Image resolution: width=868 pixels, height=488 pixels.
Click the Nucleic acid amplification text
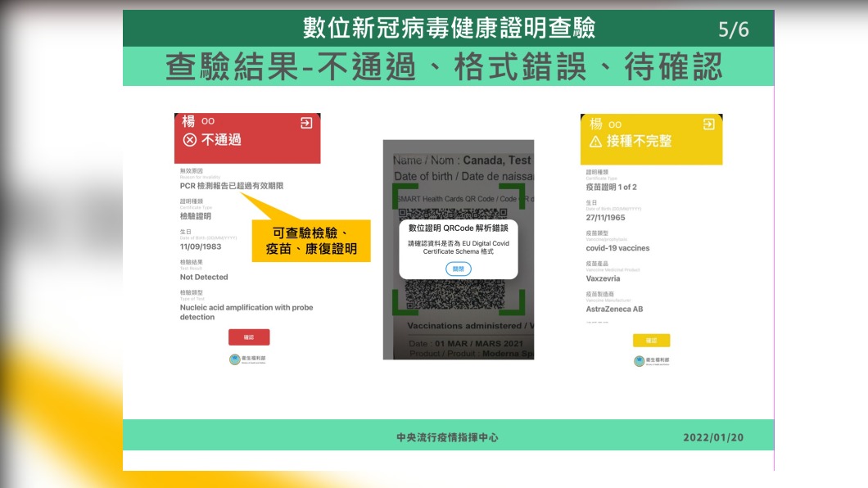(x=246, y=312)
